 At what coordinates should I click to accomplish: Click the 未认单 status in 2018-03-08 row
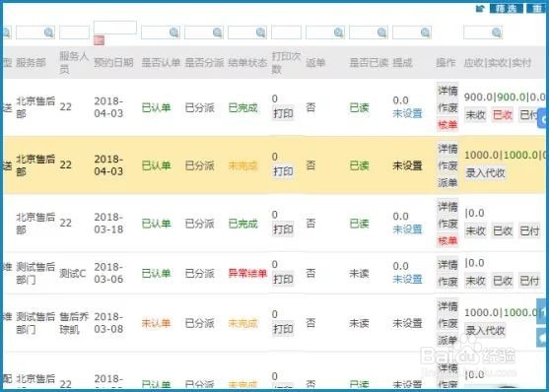pos(156,323)
